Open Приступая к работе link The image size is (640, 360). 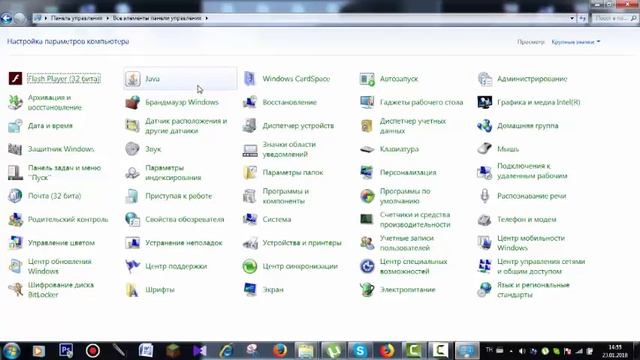178,196
